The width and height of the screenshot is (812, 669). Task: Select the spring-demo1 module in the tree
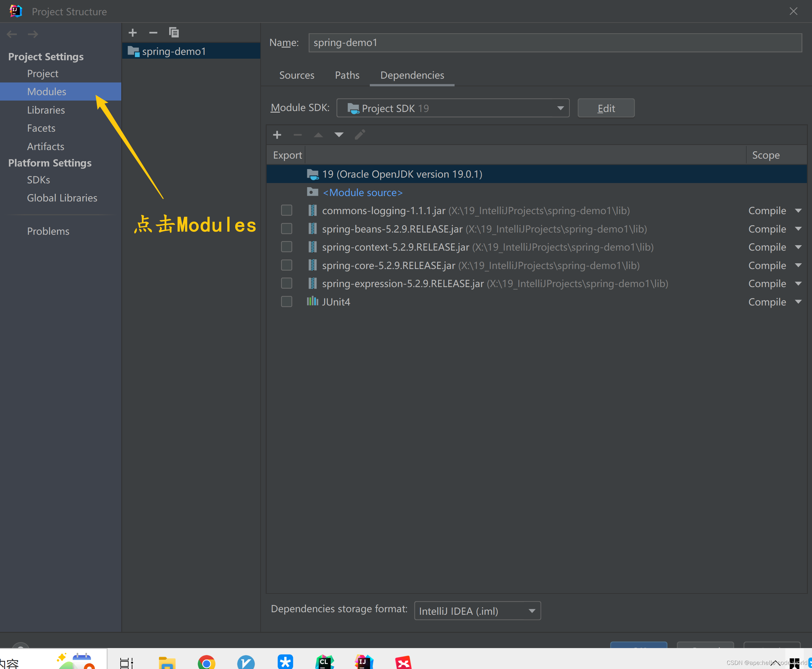pyautogui.click(x=191, y=51)
